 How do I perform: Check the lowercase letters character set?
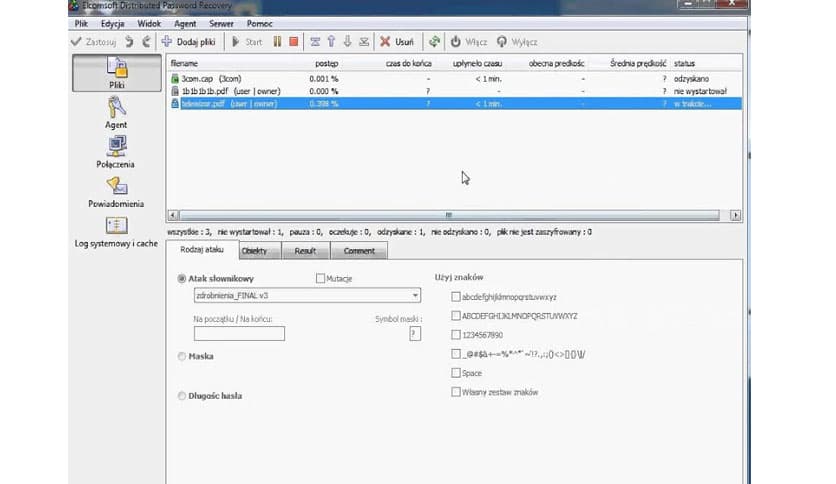[x=456, y=296]
